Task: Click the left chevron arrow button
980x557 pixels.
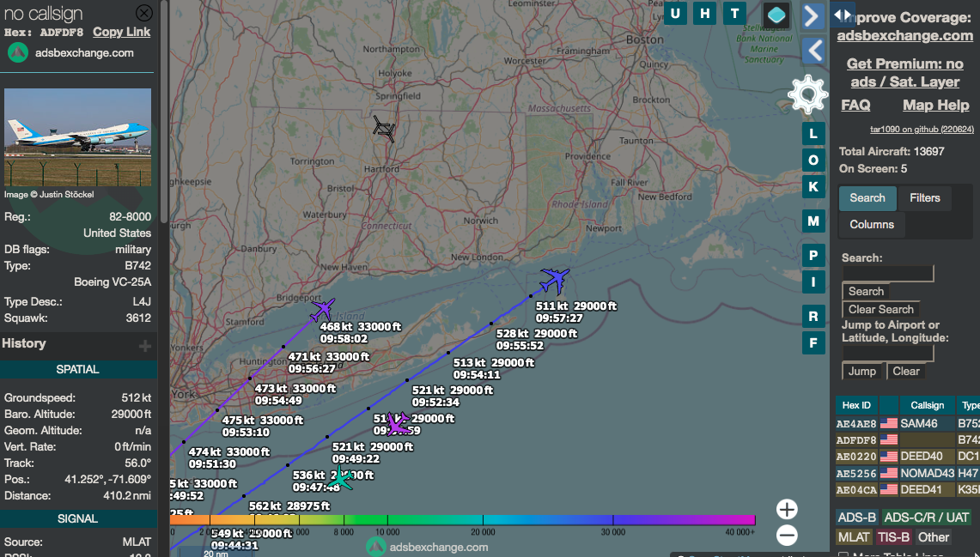Action: pos(812,51)
